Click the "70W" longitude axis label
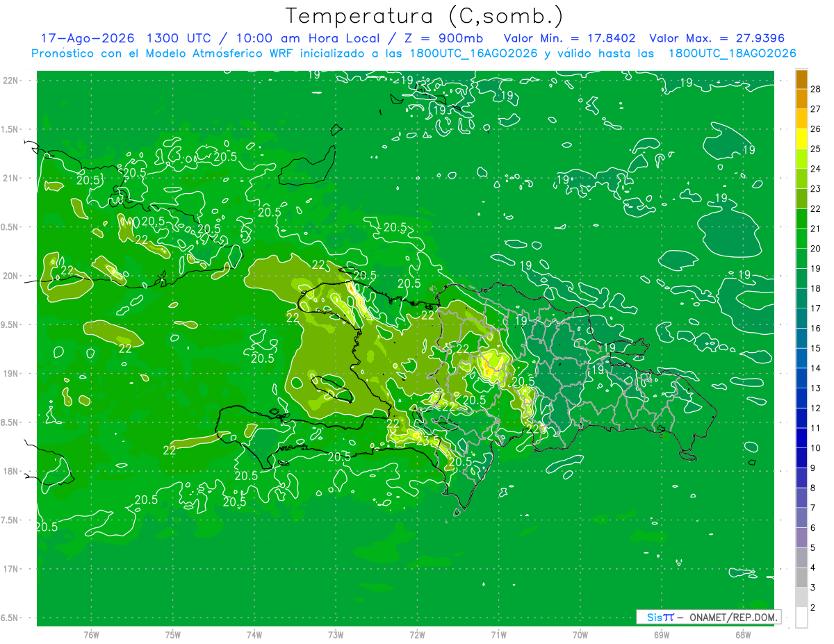This screenshot has width=834, height=644. pyautogui.click(x=580, y=634)
